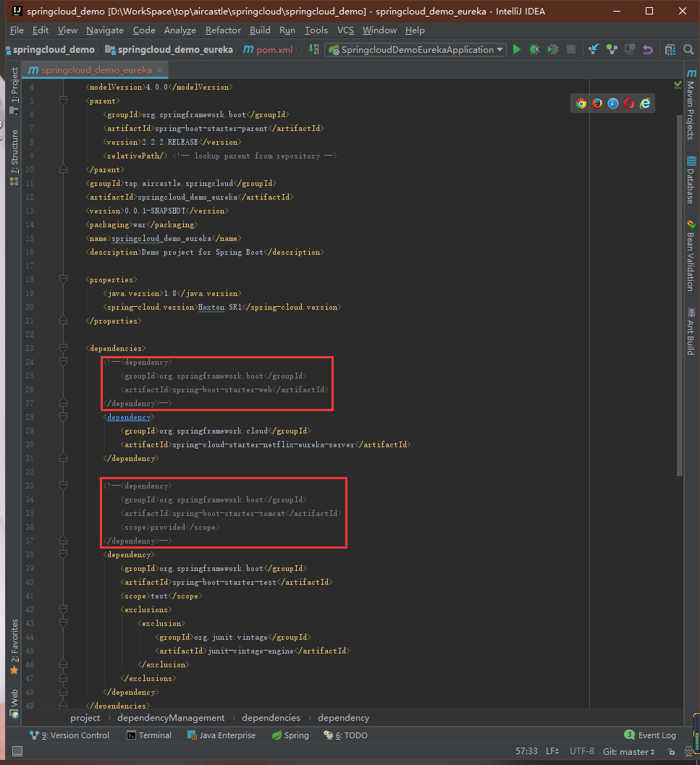Open the Web tool window
The height and width of the screenshot is (765, 700).
coord(14,703)
